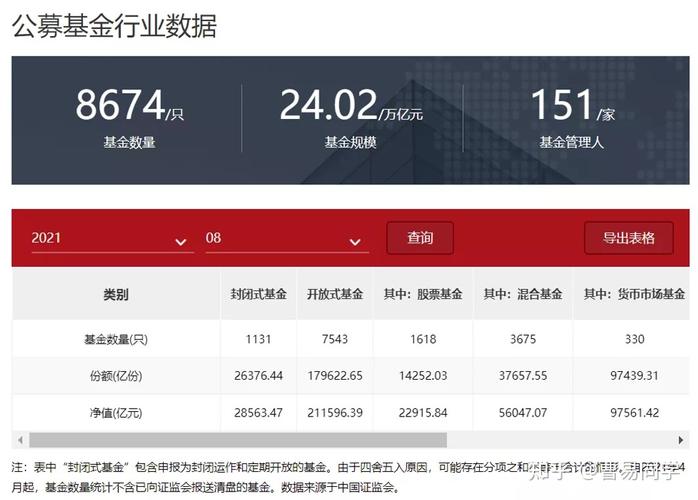Click the cell value 7543
698x500 pixels.
coord(335,339)
